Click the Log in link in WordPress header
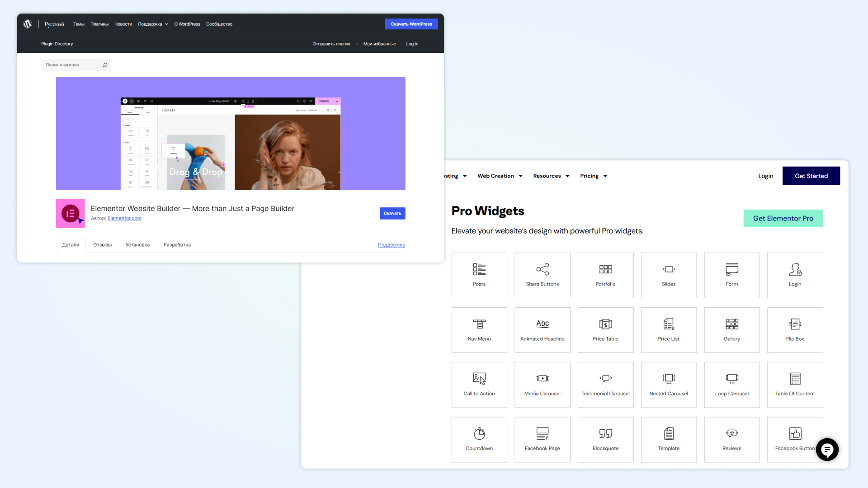This screenshot has width=868, height=488. 412,44
